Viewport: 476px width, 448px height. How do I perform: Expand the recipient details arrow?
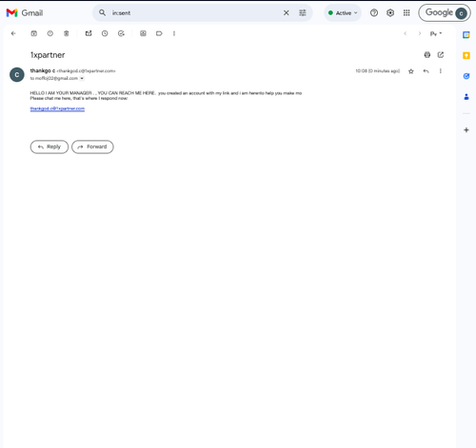(x=82, y=78)
